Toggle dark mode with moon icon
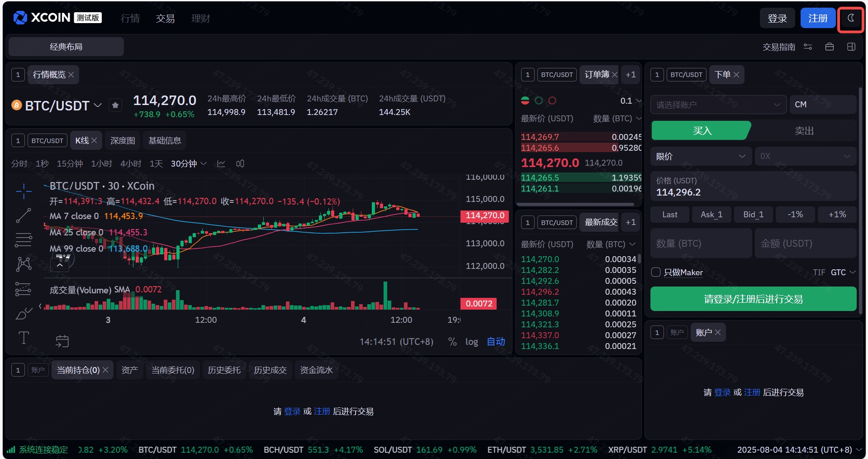Viewport: 868px width, 459px height. click(x=850, y=19)
